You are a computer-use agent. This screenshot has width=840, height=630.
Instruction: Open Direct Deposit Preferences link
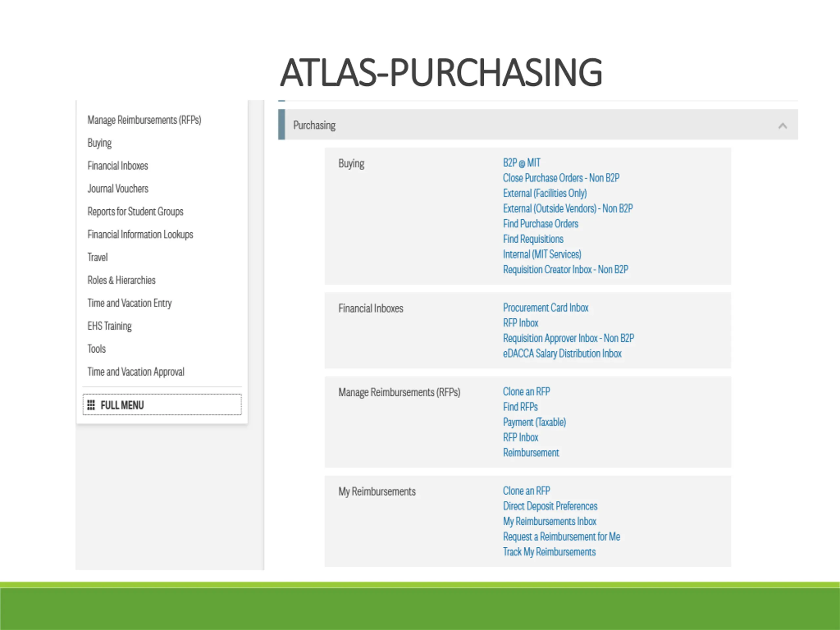point(550,506)
